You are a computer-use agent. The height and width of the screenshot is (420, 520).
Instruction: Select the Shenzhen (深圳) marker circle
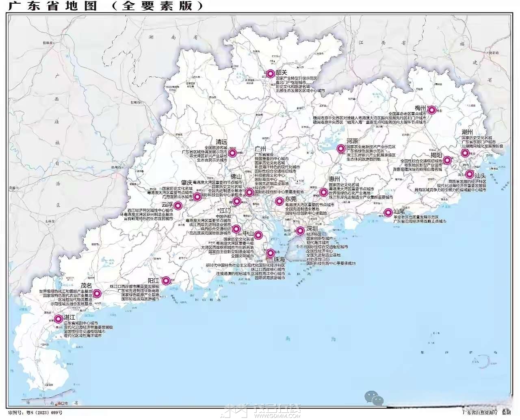click(x=300, y=231)
